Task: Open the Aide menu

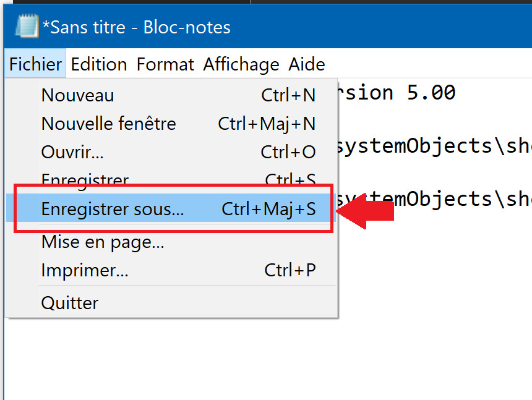Action: pos(307,64)
